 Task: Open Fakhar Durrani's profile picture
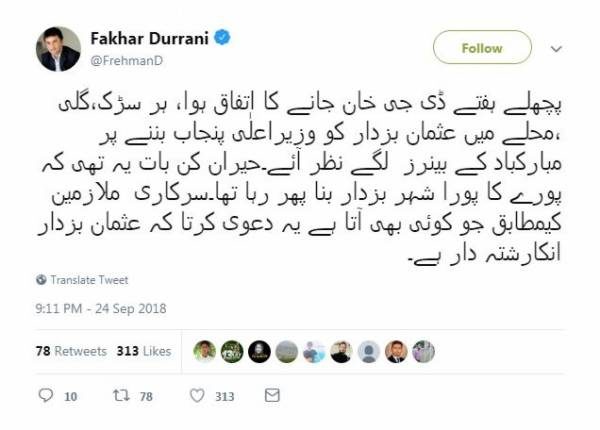59,49
